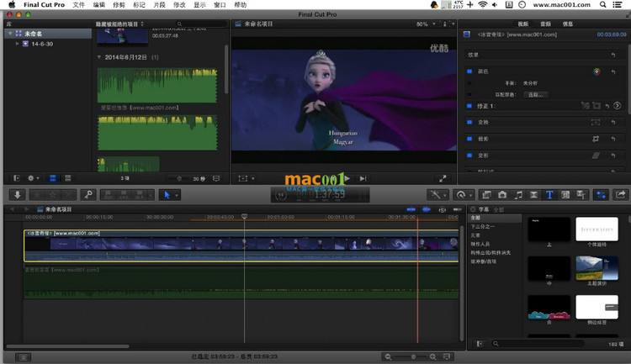Open the Retime speed menu

pyautogui.click(x=464, y=195)
